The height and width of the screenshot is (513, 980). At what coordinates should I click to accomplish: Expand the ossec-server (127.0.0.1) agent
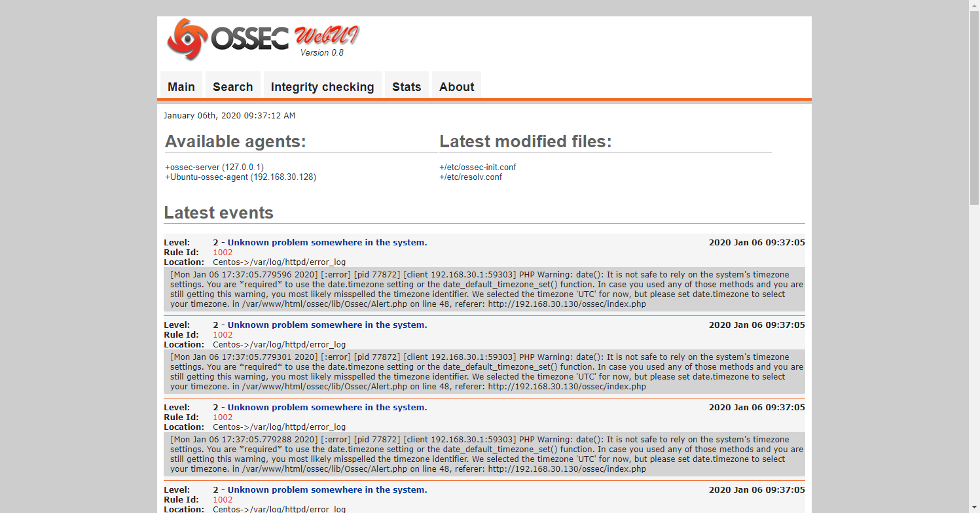click(214, 168)
